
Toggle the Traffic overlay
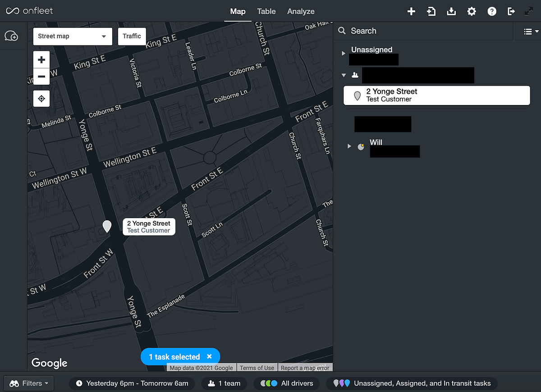click(132, 36)
